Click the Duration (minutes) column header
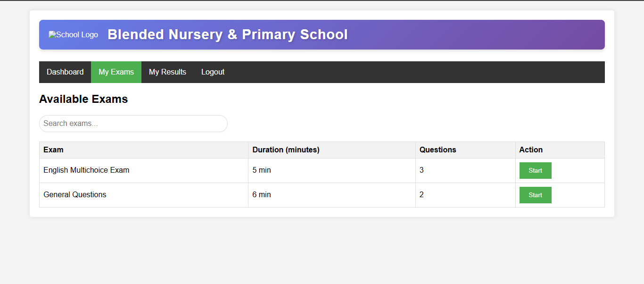Screen dimensions: 644x284 coord(286,150)
